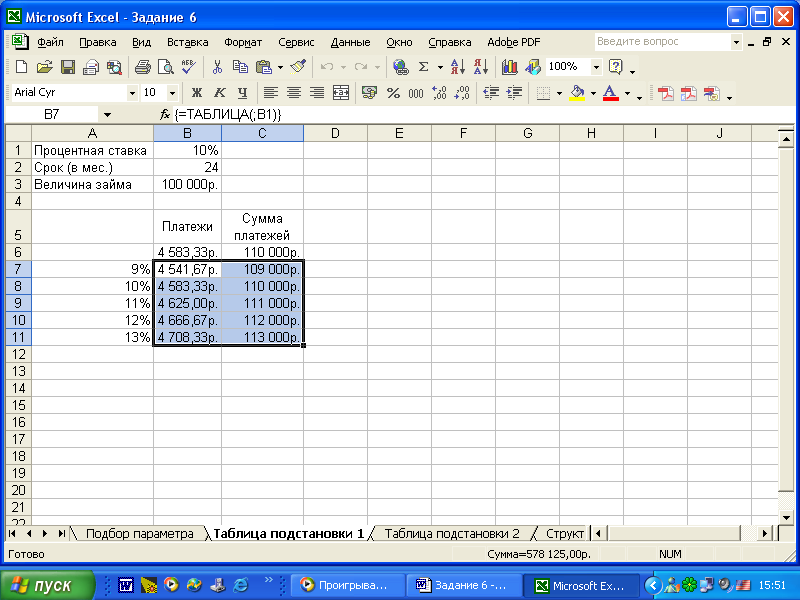Switch to Проигрыва... taskbar button
Screen dimensions: 800x600
click(x=347, y=585)
